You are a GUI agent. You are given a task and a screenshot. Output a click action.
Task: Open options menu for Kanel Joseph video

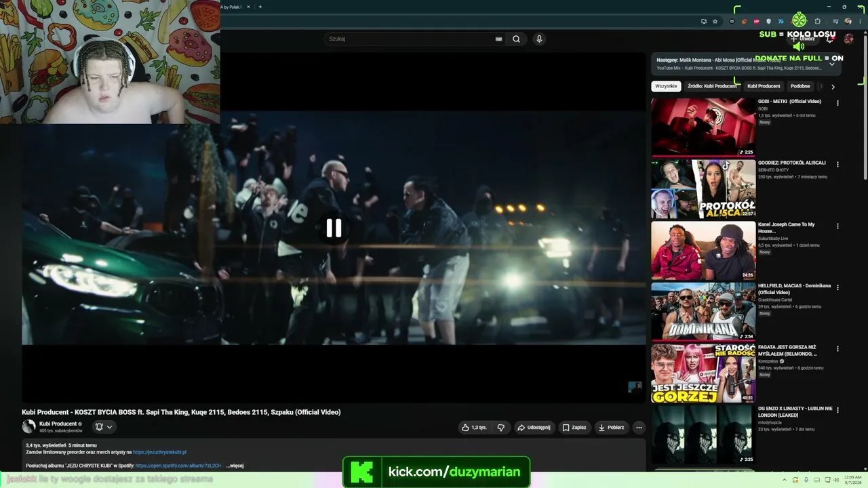tap(837, 226)
